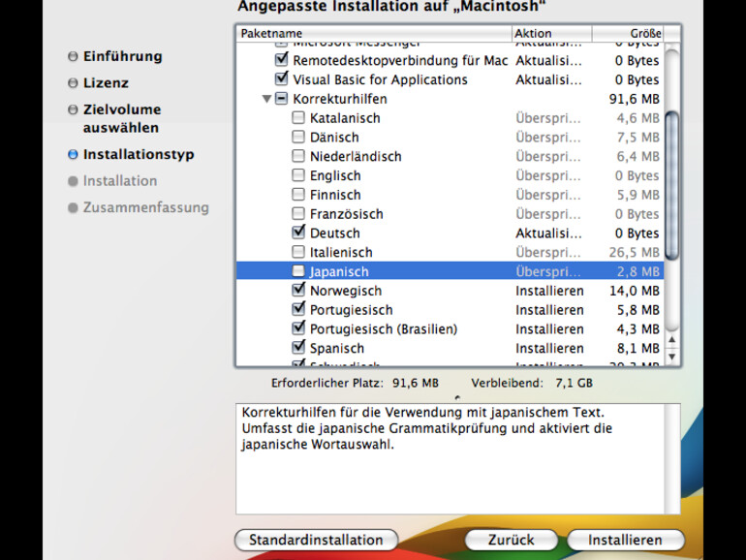Image resolution: width=746 pixels, height=560 pixels.
Task: Click the 26,5 MB size of Italienisch
Action: [635, 252]
